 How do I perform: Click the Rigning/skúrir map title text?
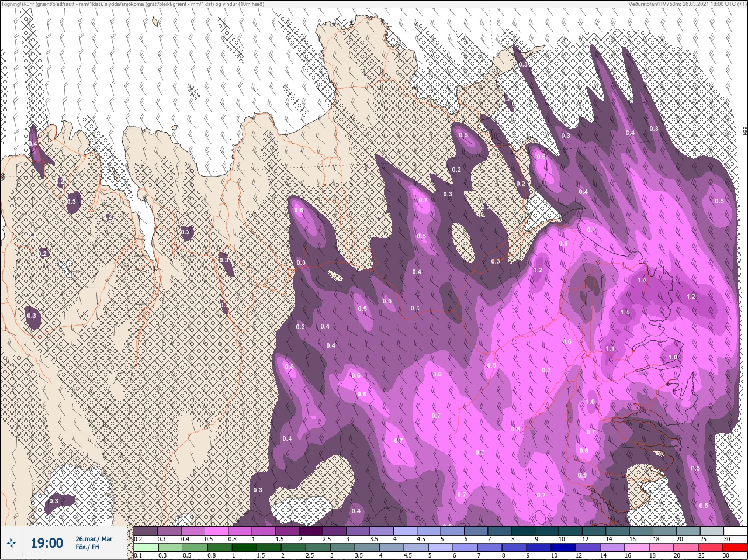(133, 4)
